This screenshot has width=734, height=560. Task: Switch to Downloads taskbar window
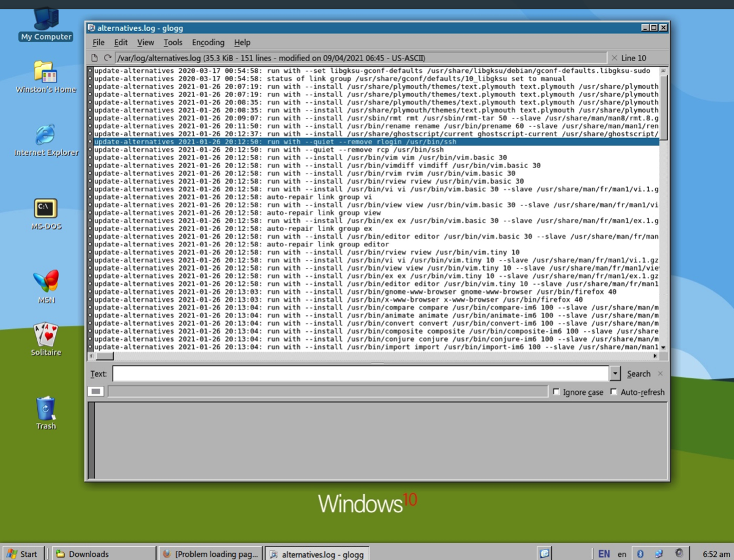pos(103,554)
